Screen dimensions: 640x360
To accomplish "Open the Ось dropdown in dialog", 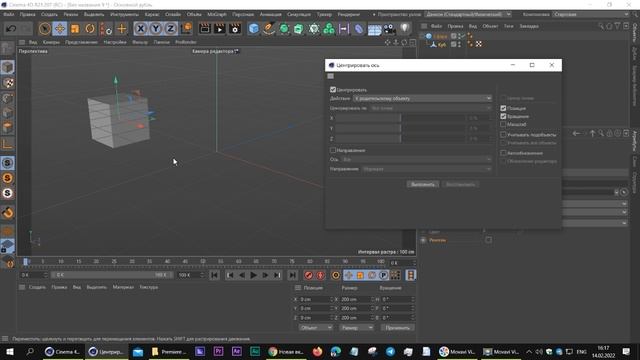I will point(417,159).
